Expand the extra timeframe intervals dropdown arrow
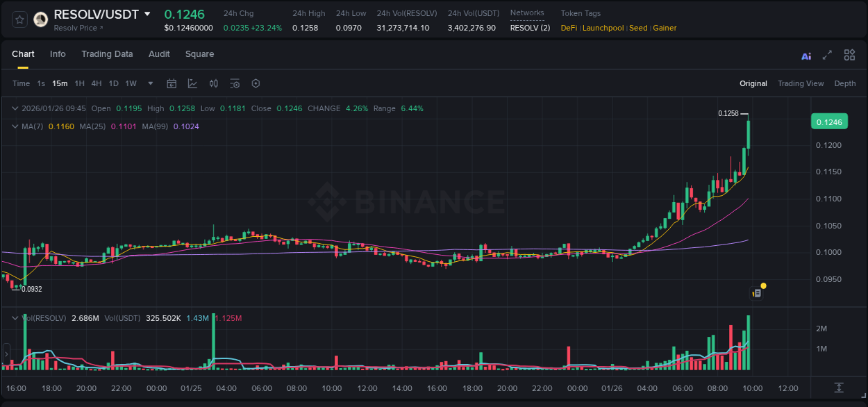Image resolution: width=868 pixels, height=407 pixels. pyautogui.click(x=149, y=83)
